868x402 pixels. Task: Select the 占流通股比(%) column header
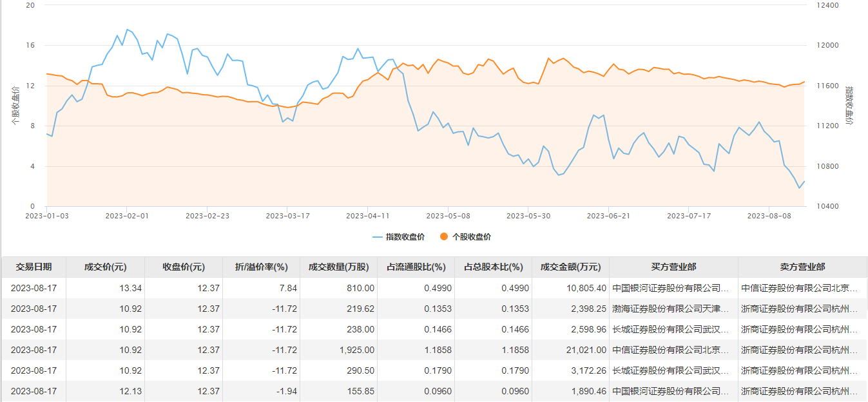[416, 267]
